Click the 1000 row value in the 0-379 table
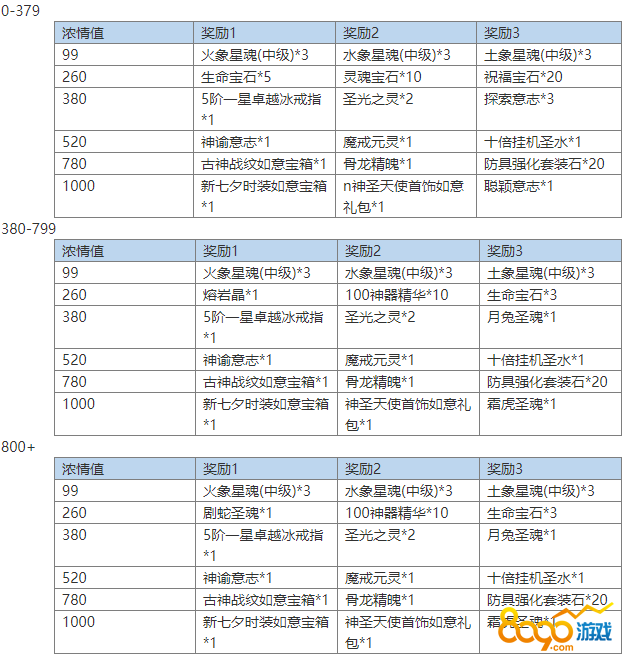The image size is (624, 656). point(78,186)
